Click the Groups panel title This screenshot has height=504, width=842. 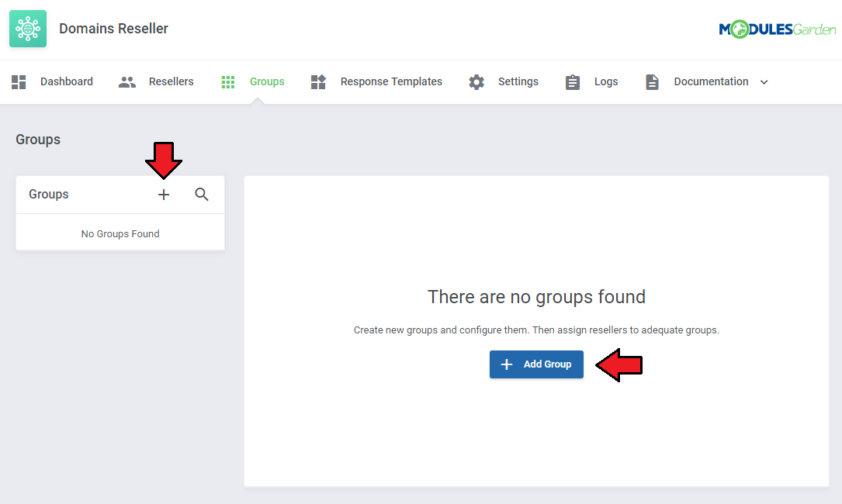(49, 195)
